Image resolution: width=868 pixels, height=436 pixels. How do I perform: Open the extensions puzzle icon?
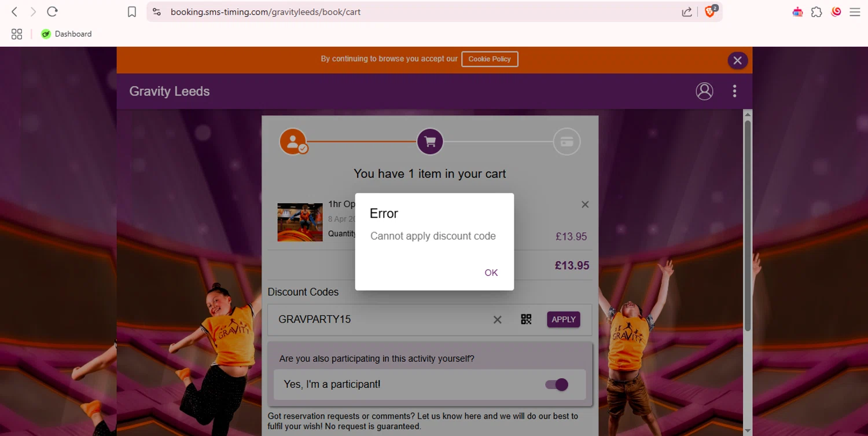tap(816, 12)
